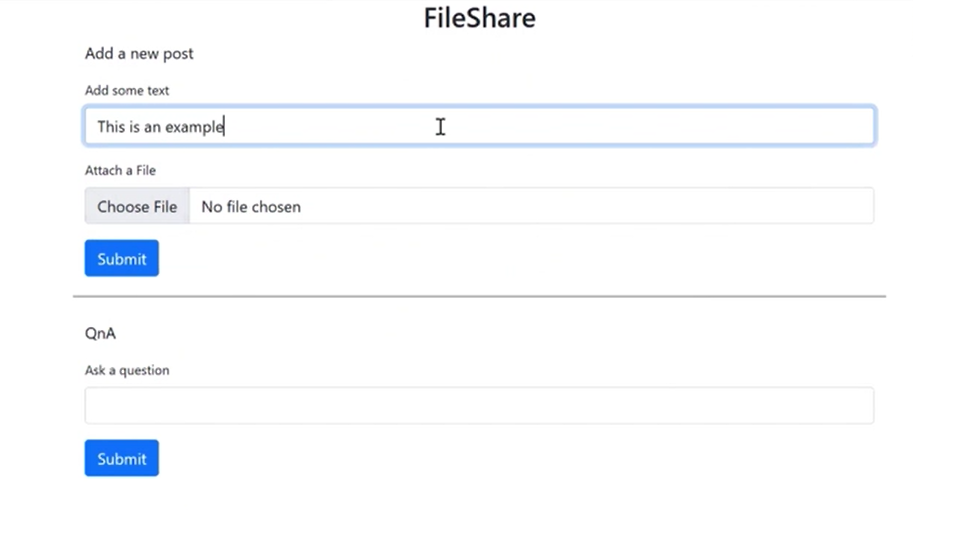Click the 'Add a new post' heading

tap(139, 54)
